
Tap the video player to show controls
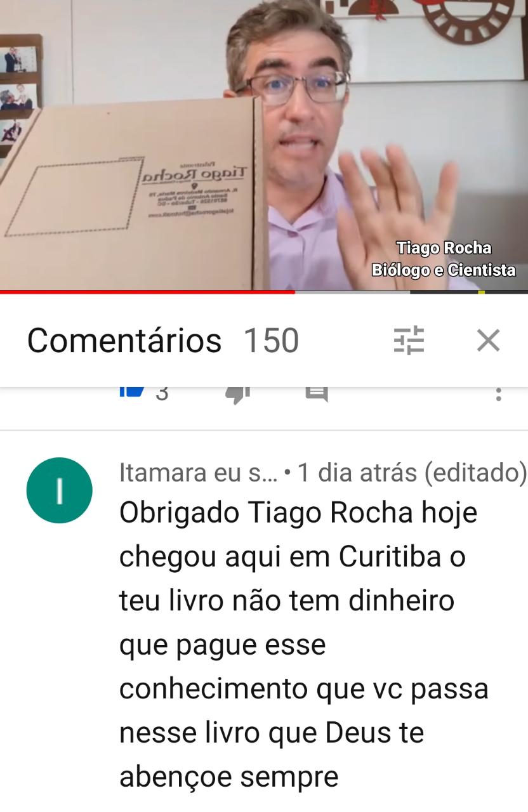pyautogui.click(x=264, y=145)
